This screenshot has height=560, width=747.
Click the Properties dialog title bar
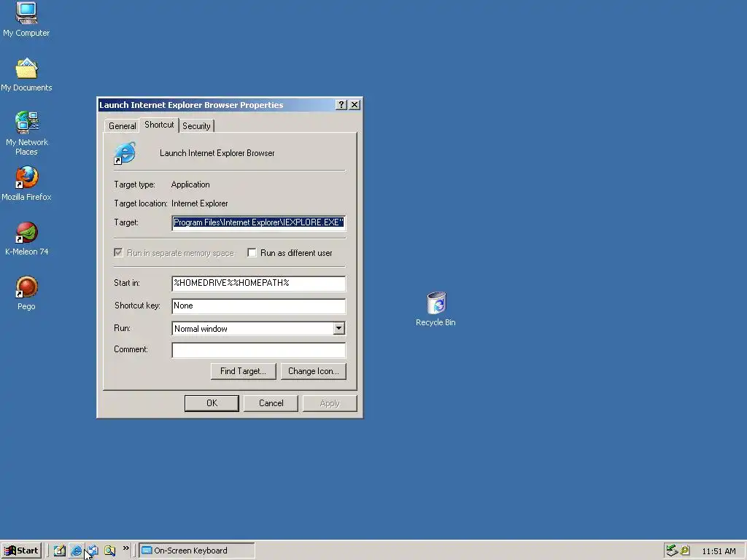click(215, 105)
